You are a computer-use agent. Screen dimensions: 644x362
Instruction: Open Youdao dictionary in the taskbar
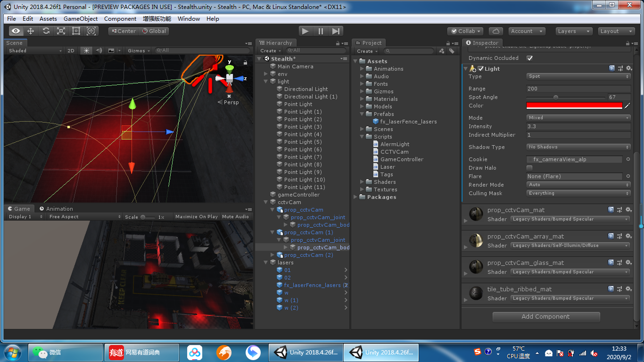point(142,353)
